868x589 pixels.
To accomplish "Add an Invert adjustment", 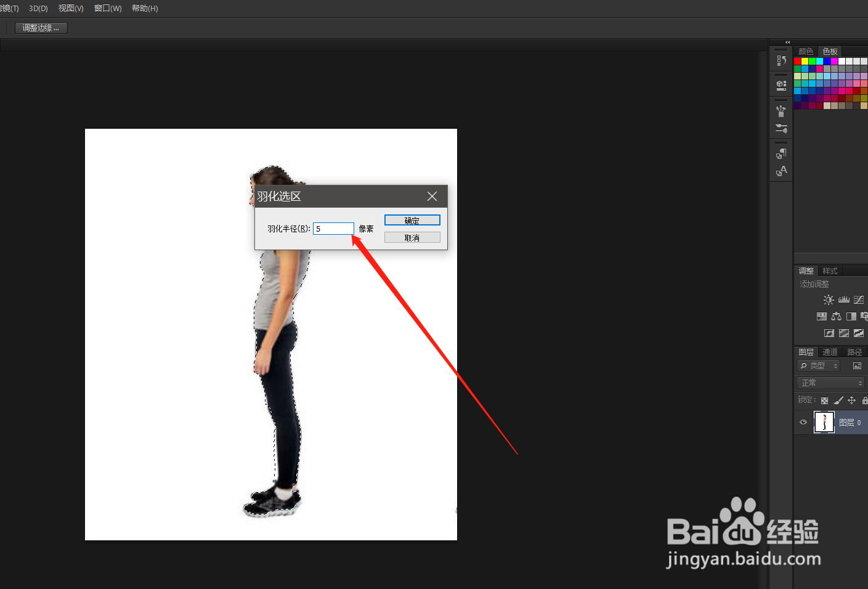I will click(829, 333).
